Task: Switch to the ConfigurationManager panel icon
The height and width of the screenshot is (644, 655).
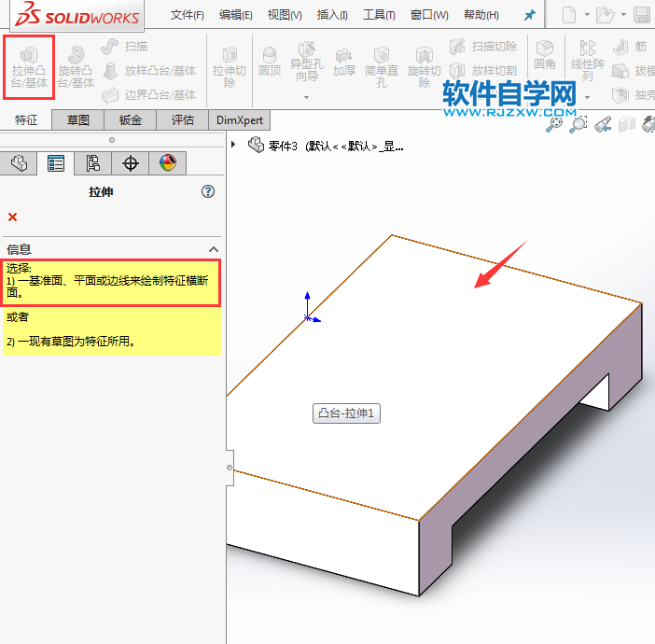Action: (93, 163)
